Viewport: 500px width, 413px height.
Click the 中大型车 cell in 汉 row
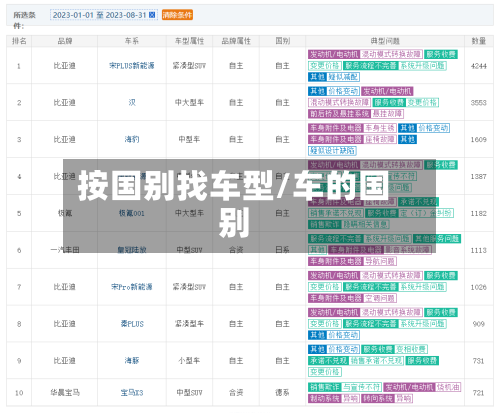189,103
